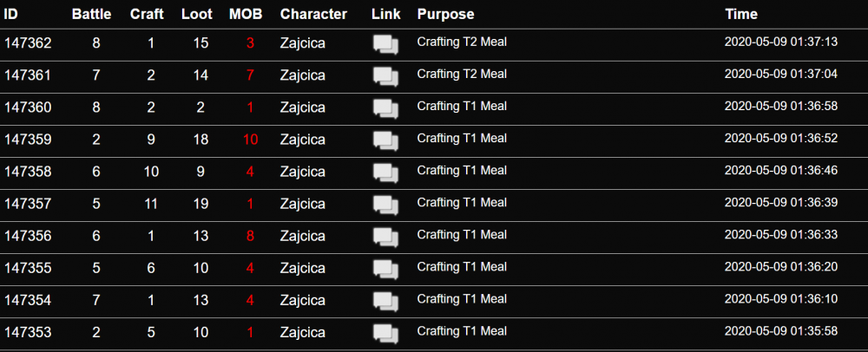Viewport: 868px width, 352px height.
Task: Click the Time column header
Action: [x=741, y=15]
